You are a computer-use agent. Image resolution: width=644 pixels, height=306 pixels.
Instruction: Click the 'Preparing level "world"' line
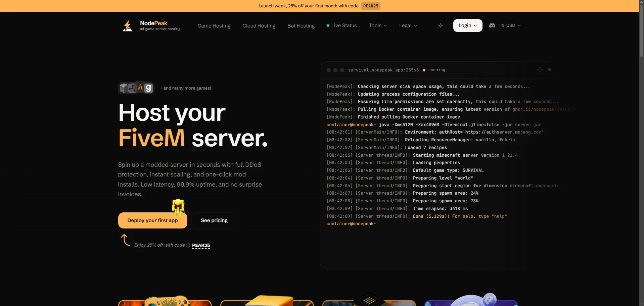point(400,178)
